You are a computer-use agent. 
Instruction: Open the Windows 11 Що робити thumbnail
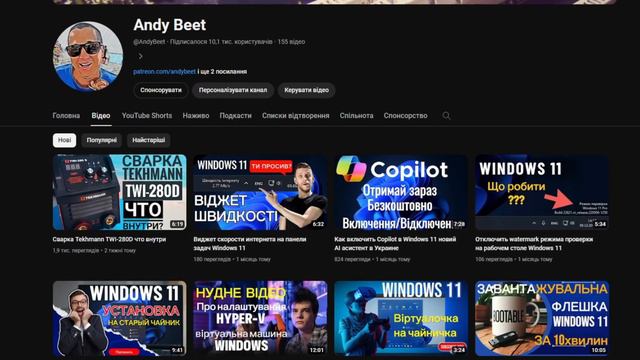tap(542, 192)
